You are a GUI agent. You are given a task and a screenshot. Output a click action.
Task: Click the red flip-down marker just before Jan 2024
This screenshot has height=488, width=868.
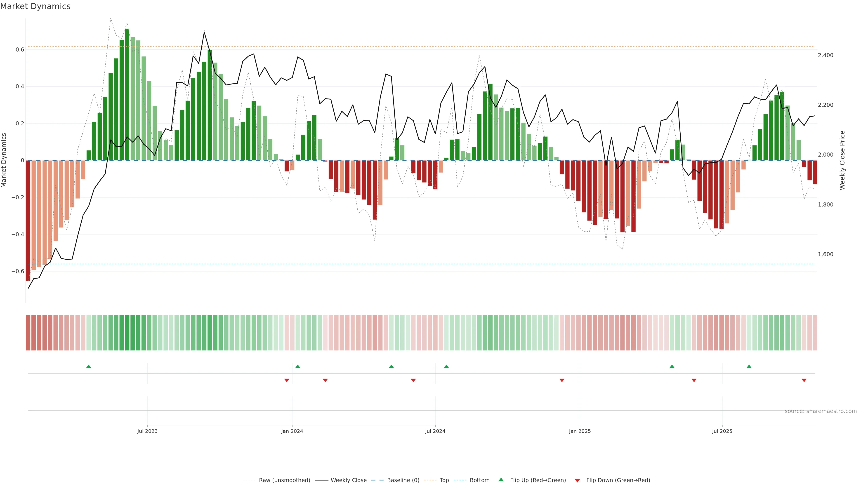click(287, 380)
